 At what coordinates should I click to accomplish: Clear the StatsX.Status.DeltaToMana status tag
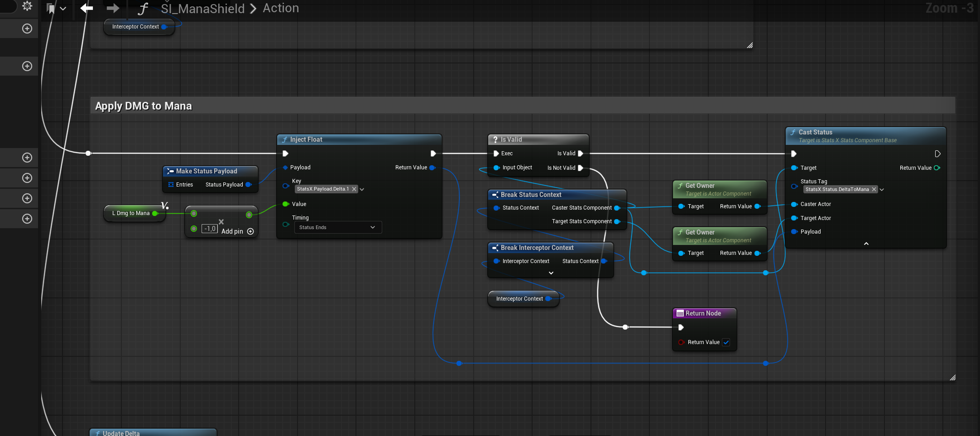click(x=874, y=189)
